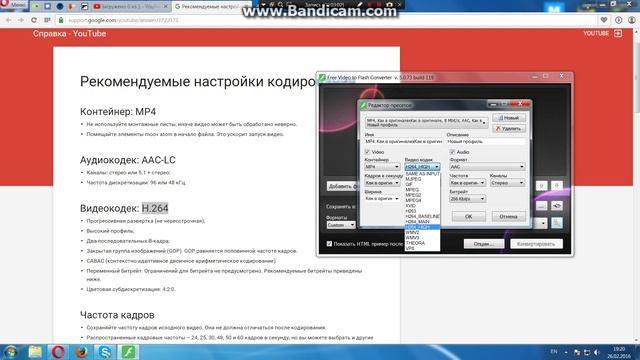Image resolution: width=640 pixels, height=360 pixels.
Task: Click the Опции button in converter window
Action: [484, 244]
